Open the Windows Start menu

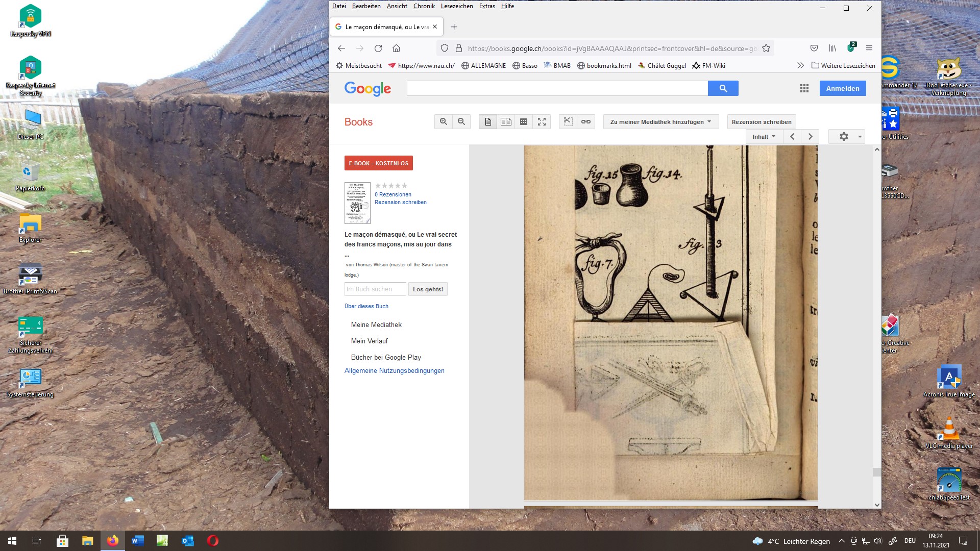pos(12,541)
